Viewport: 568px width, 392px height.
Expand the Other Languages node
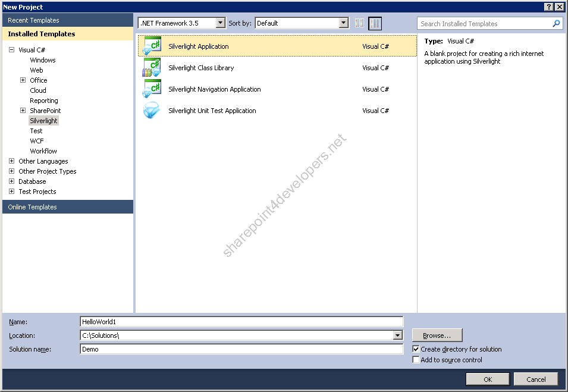[x=11, y=161]
